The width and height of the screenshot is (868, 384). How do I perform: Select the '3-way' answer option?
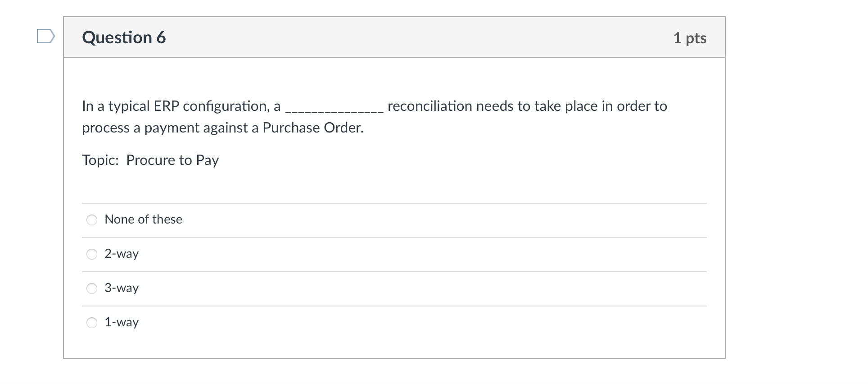(x=91, y=288)
